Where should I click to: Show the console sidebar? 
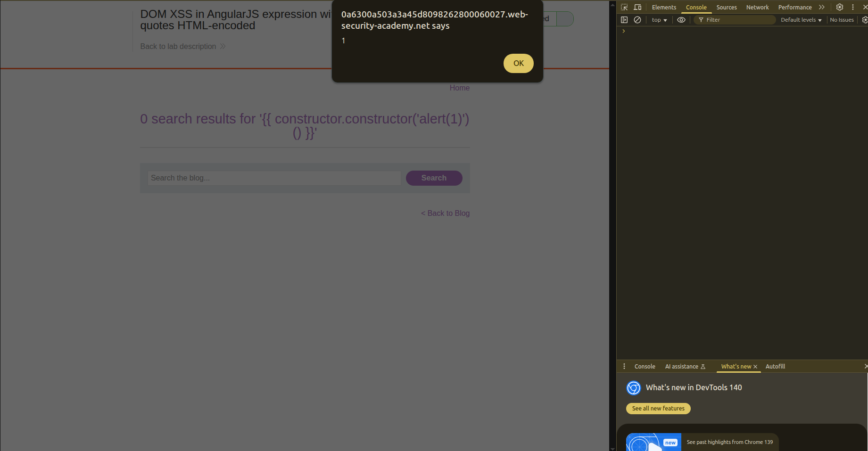624,20
